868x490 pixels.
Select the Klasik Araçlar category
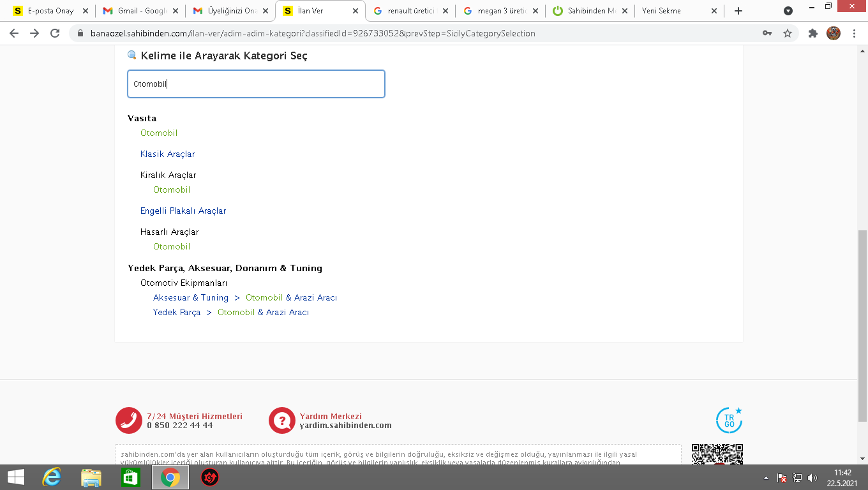click(x=168, y=154)
